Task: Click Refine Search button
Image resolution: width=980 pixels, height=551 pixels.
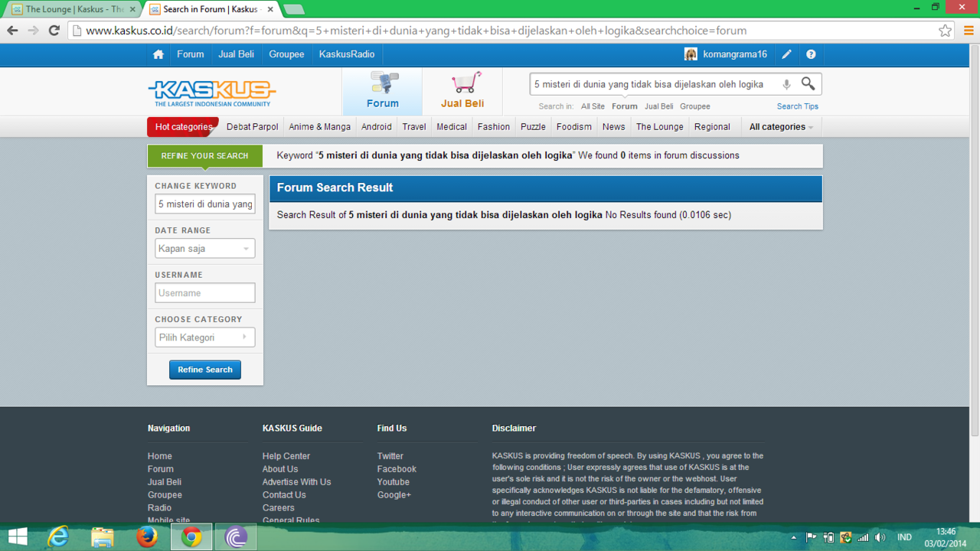Action: 205,370
